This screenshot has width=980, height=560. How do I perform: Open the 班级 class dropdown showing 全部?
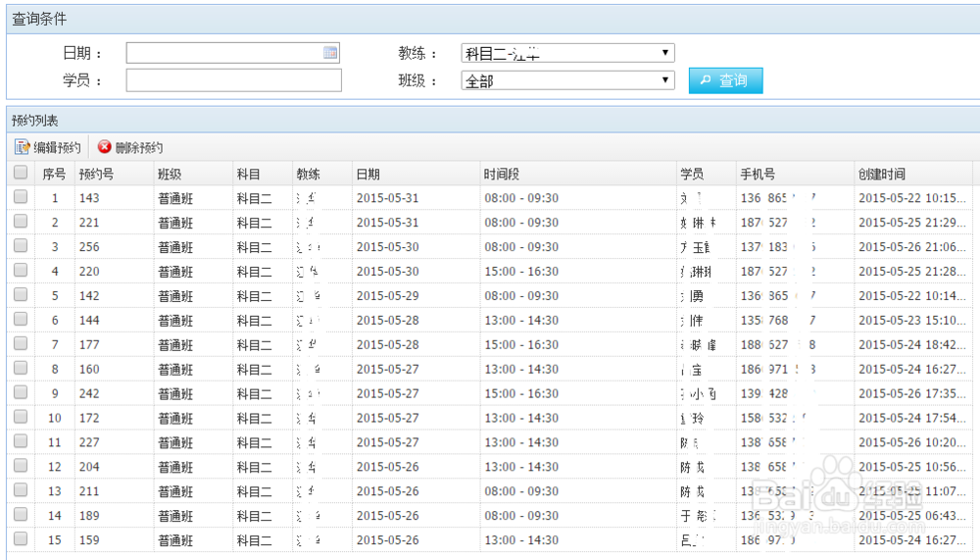pyautogui.click(x=567, y=80)
